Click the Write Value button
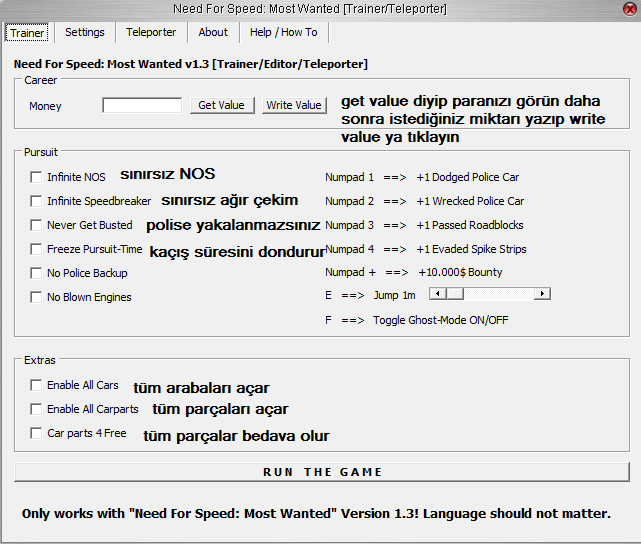The height and width of the screenshot is (544, 641). pos(294,105)
